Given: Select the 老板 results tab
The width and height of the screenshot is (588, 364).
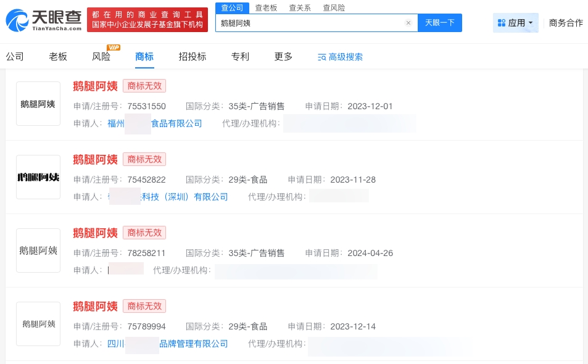Looking at the screenshot, I should 58,57.
